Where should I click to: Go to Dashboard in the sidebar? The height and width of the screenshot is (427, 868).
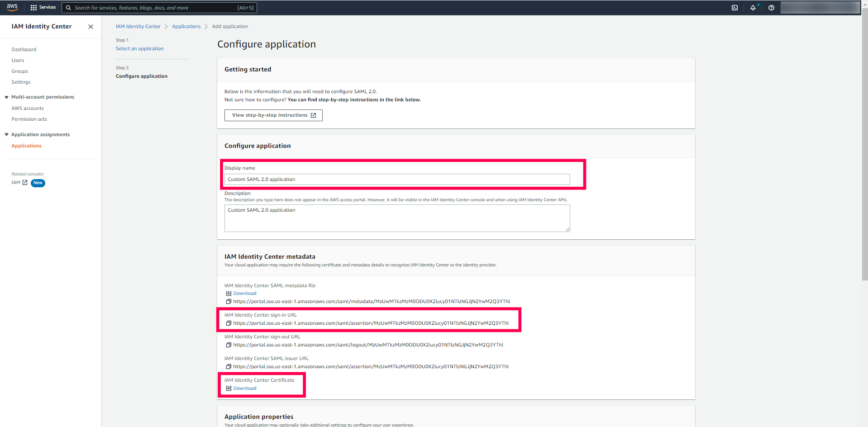coord(24,50)
